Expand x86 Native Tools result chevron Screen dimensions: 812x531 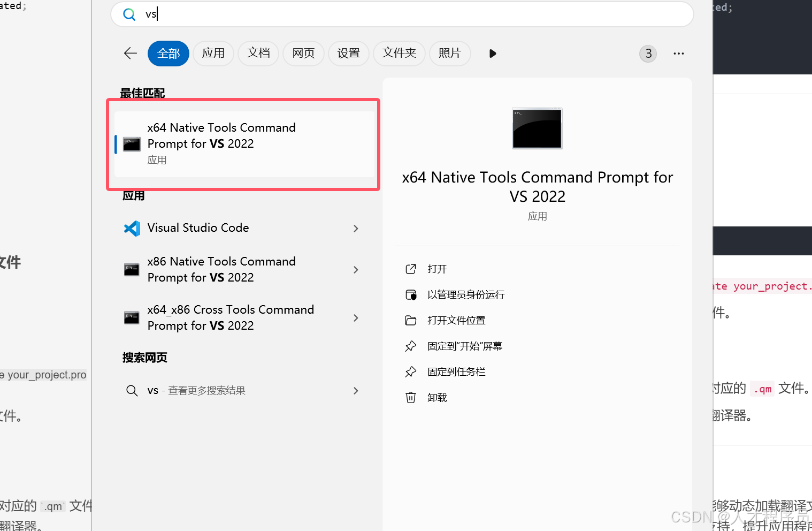click(x=356, y=270)
